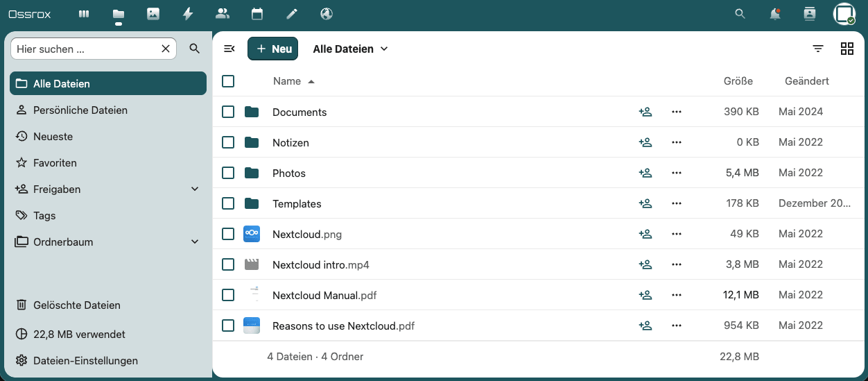
Task: Open the Files app icon in top bar
Action: tap(119, 14)
